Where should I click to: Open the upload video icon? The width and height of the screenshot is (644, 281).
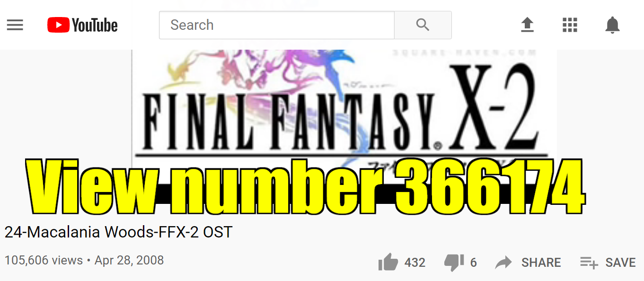pos(527,25)
